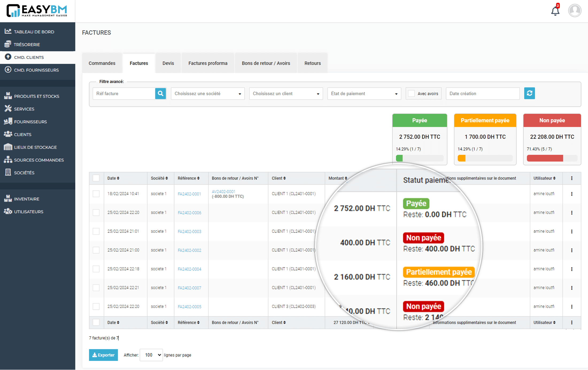Open the Etat de paiement dropdown

point(364,94)
